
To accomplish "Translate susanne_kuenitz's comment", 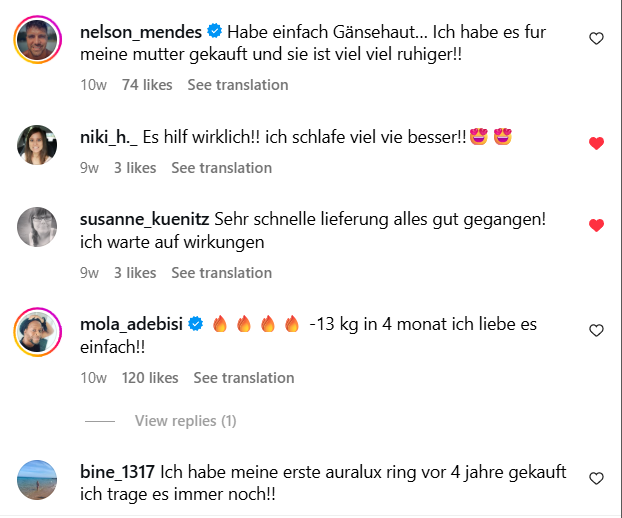I will coord(221,273).
